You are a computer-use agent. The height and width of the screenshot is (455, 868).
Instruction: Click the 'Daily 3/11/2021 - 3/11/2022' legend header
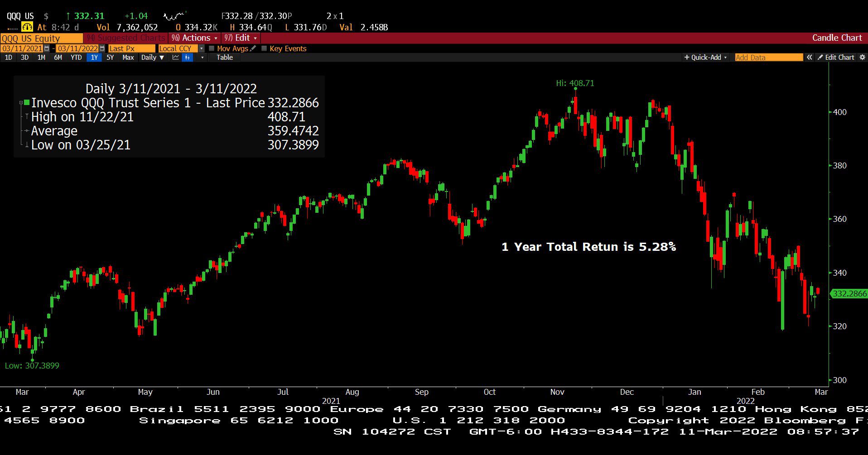pos(171,89)
